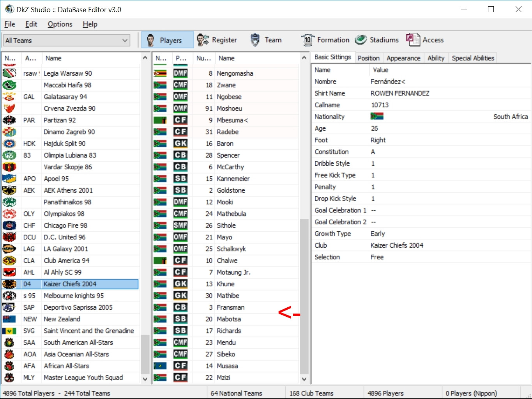Click the Callname value 10713

tap(380, 105)
